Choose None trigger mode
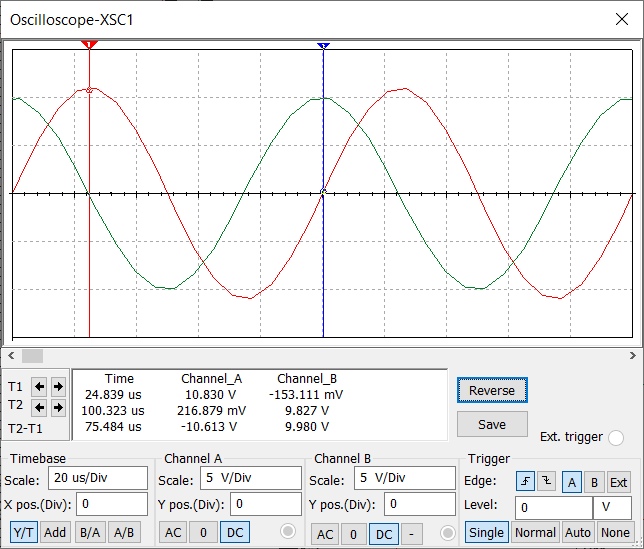This screenshot has height=549, width=644. click(x=615, y=533)
